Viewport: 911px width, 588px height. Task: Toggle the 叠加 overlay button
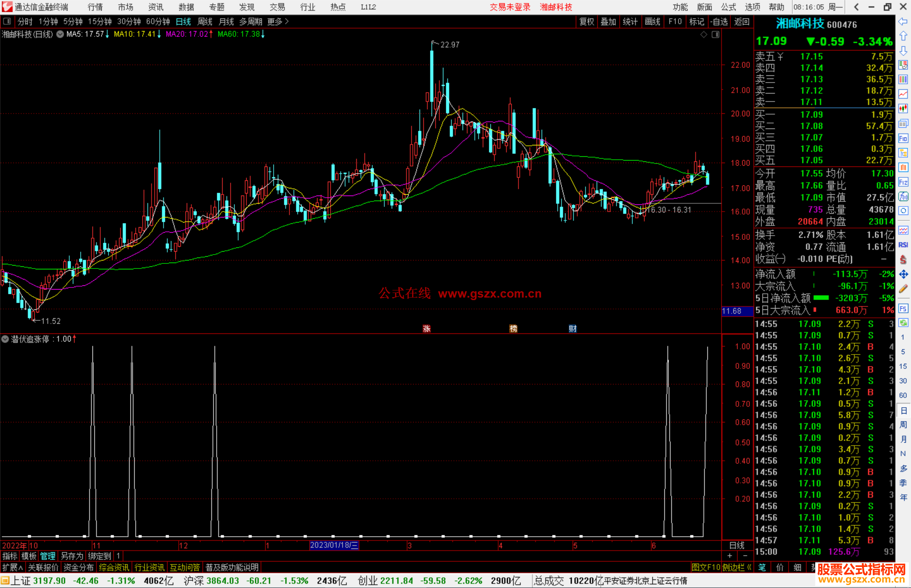608,21
